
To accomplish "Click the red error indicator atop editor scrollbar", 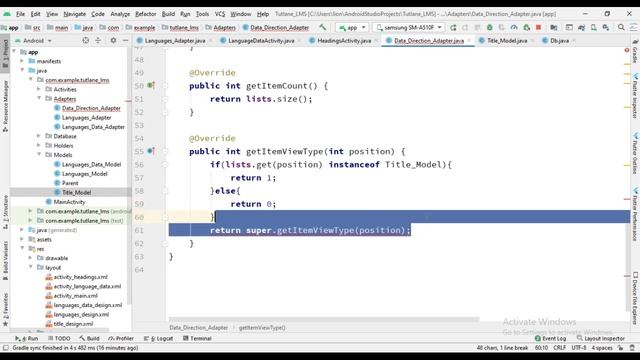I will tap(627, 50).
